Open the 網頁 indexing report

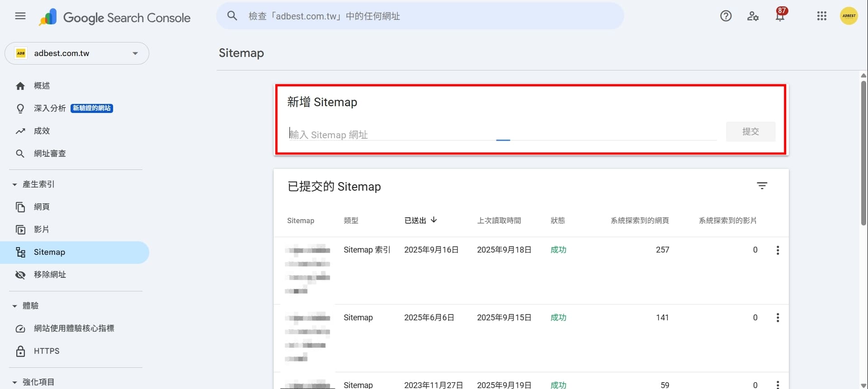[x=42, y=207]
